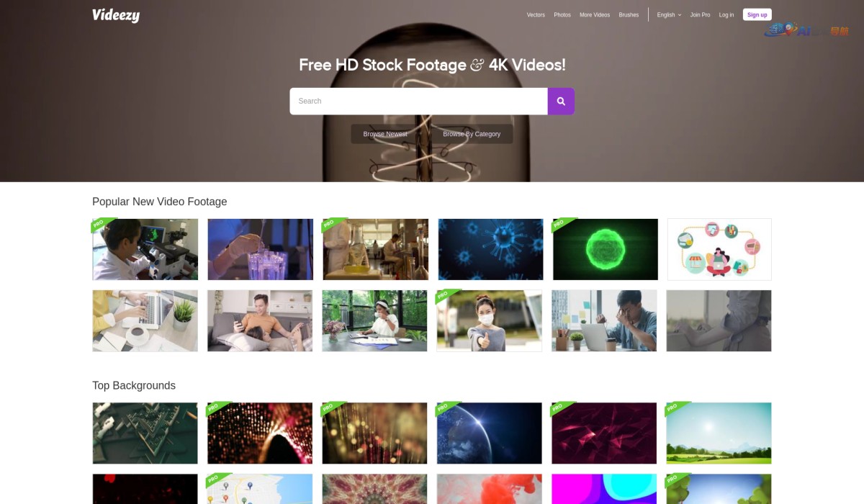This screenshot has height=504, width=864.
Task: Click the PRO badge on green sphere video
Action: (x=561, y=225)
